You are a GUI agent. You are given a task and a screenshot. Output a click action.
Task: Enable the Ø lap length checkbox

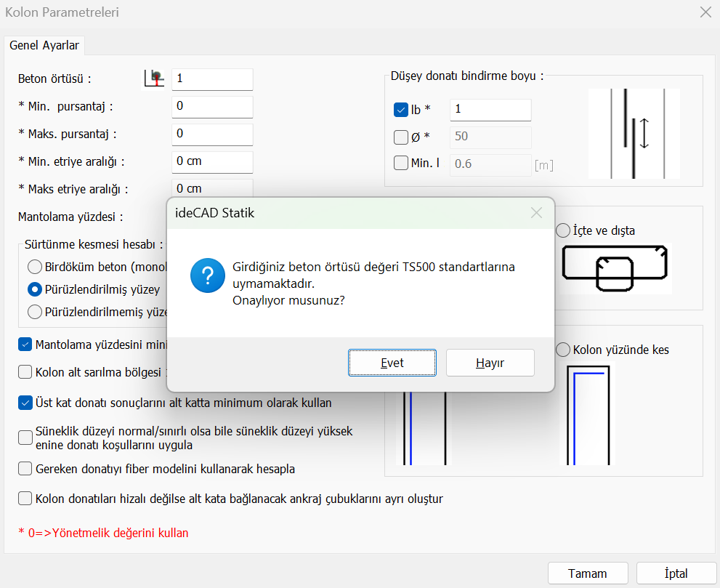click(x=400, y=137)
